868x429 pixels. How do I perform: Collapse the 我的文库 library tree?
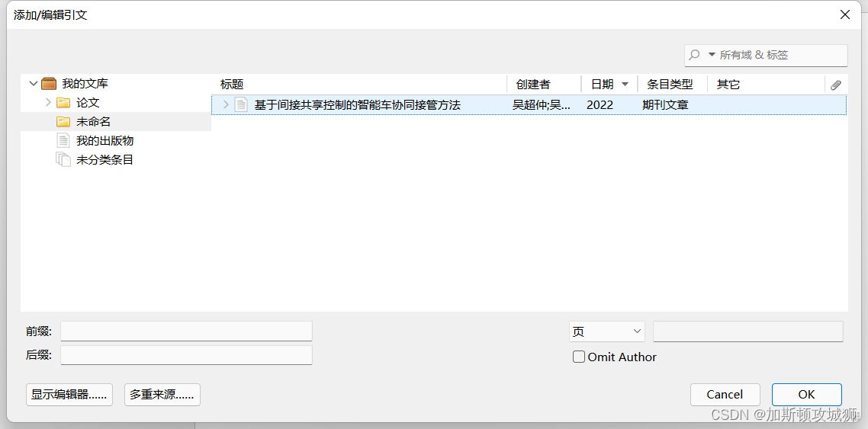[x=34, y=84]
